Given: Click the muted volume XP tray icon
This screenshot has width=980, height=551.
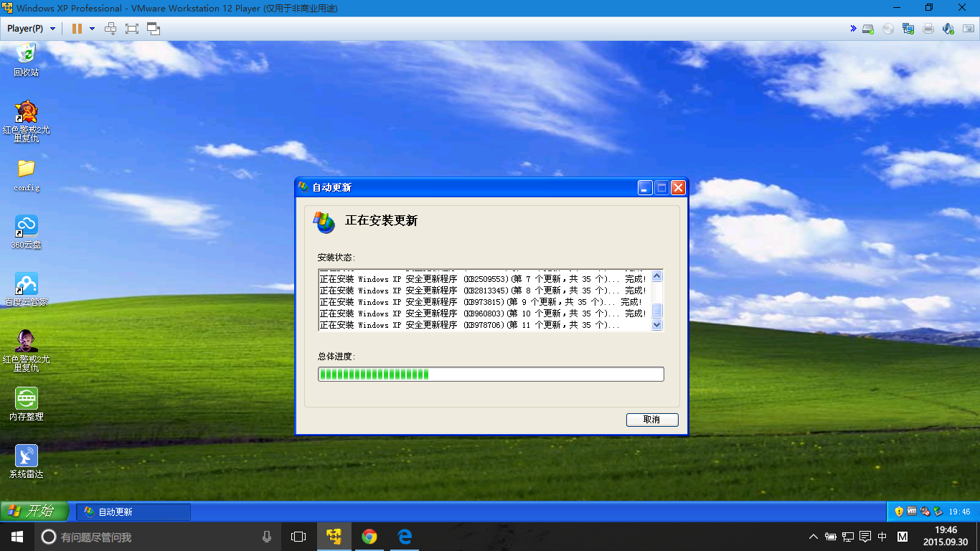Looking at the screenshot, I should point(925,512).
